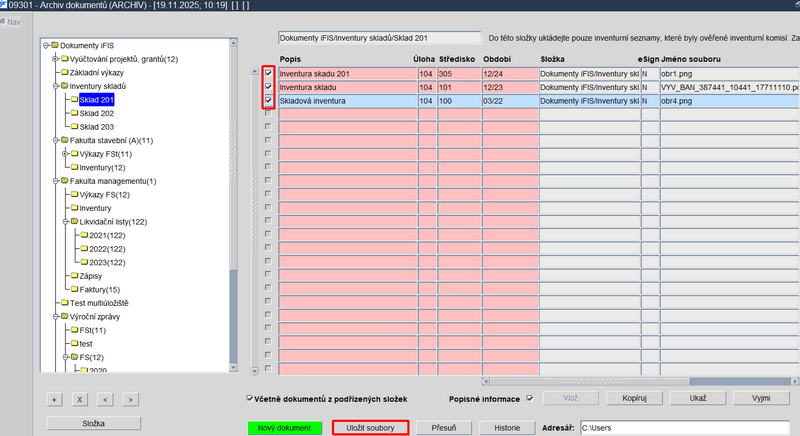This screenshot has width=800, height=436.
Task: Open the Historie button
Action: tap(507, 428)
